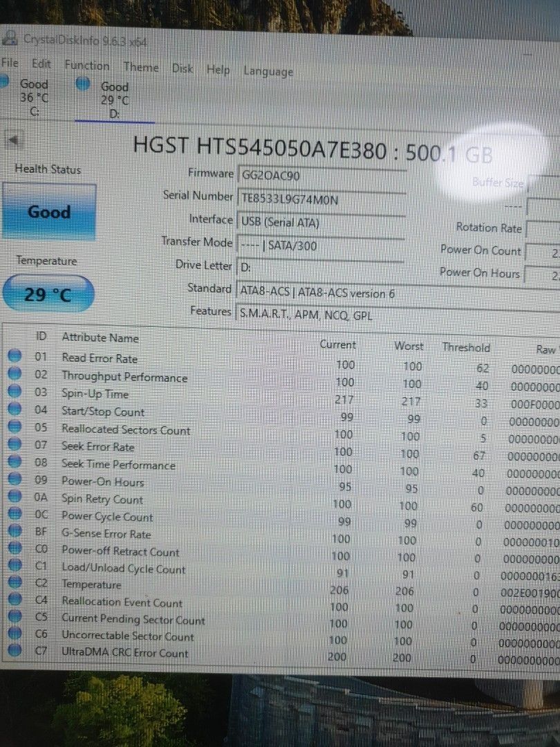Image resolution: width=560 pixels, height=747 pixels.
Task: Select the Read Error Rate attribute name
Action: [100, 358]
